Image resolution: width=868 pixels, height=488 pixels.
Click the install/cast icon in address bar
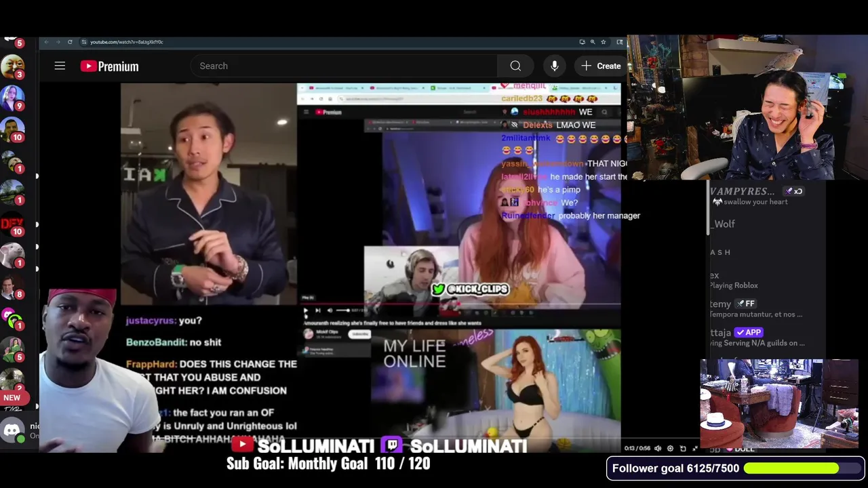tap(582, 42)
